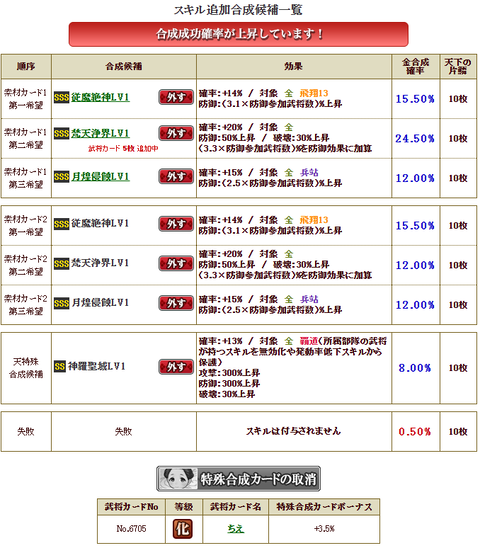480x548 pixels.
Task: Click the 飛翔13 tag in 素材カード2 第一希望
Action: (x=314, y=220)
